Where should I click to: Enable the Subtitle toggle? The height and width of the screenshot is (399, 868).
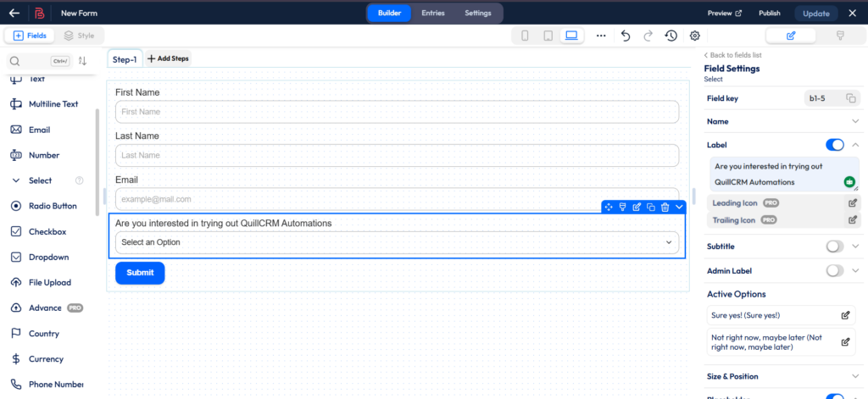tap(835, 247)
